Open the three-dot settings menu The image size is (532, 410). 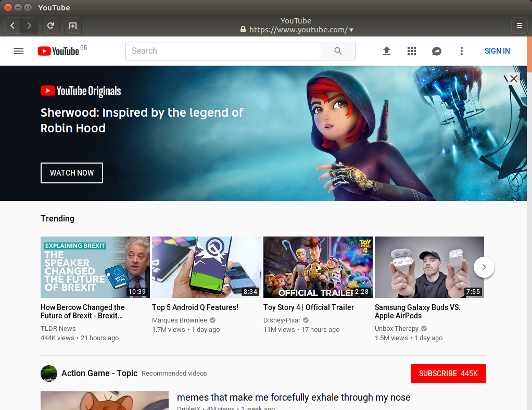pyautogui.click(x=461, y=51)
